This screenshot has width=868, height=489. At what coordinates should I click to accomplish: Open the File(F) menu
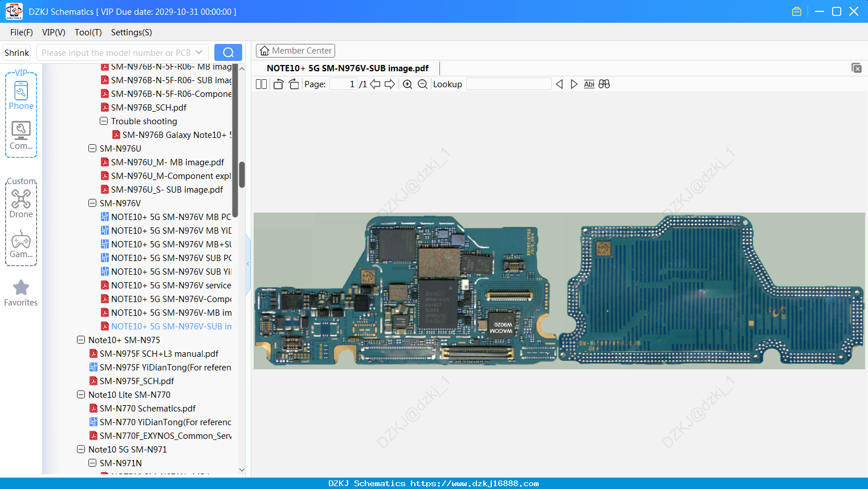pos(22,32)
